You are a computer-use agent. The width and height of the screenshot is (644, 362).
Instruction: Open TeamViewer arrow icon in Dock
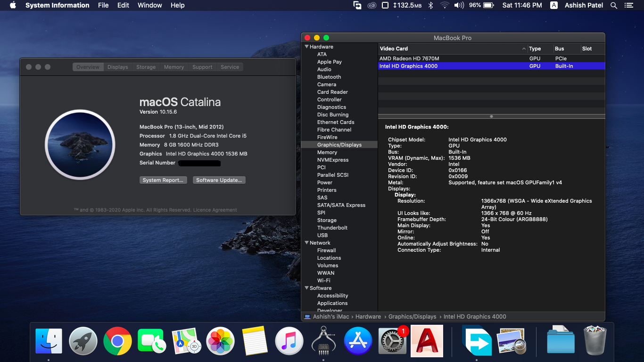[477, 341]
